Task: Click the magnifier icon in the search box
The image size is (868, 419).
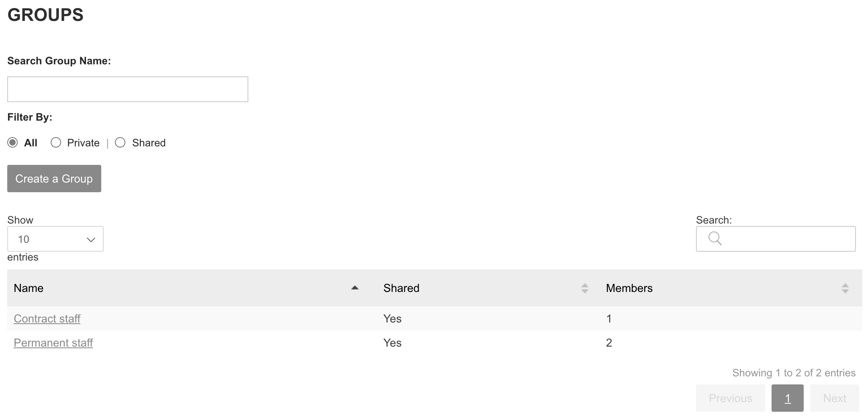Action: click(x=715, y=238)
